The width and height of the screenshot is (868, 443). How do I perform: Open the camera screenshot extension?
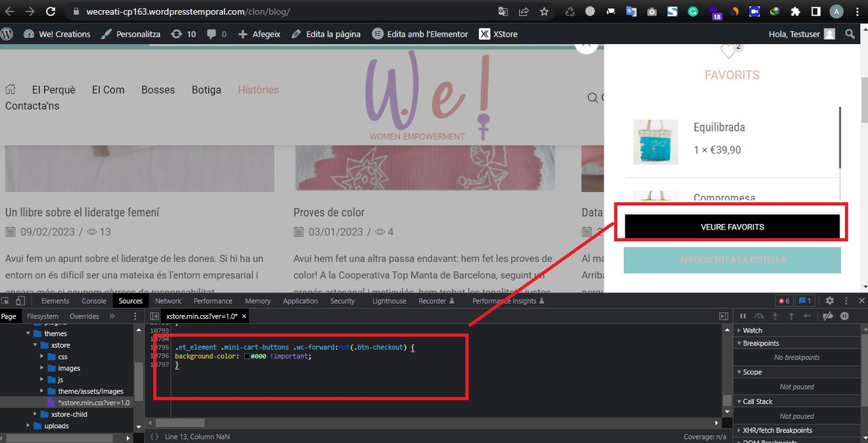tap(652, 12)
